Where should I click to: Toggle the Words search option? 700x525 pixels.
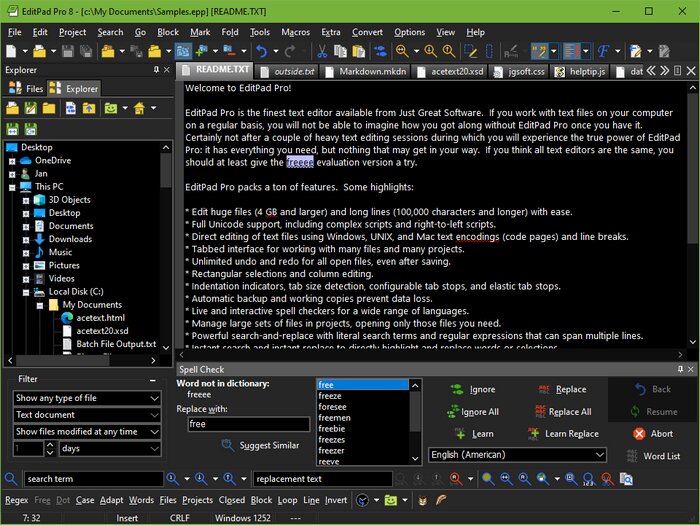point(142,500)
